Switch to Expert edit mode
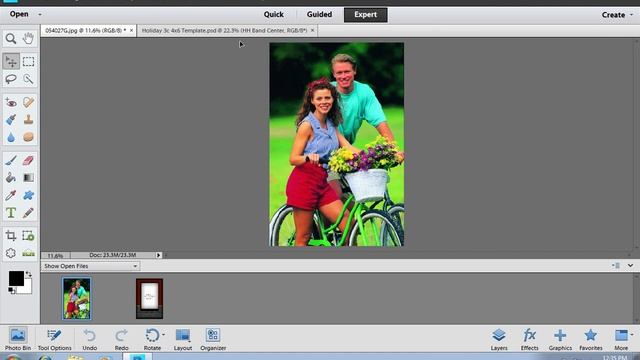640x360 pixels. pos(365,15)
